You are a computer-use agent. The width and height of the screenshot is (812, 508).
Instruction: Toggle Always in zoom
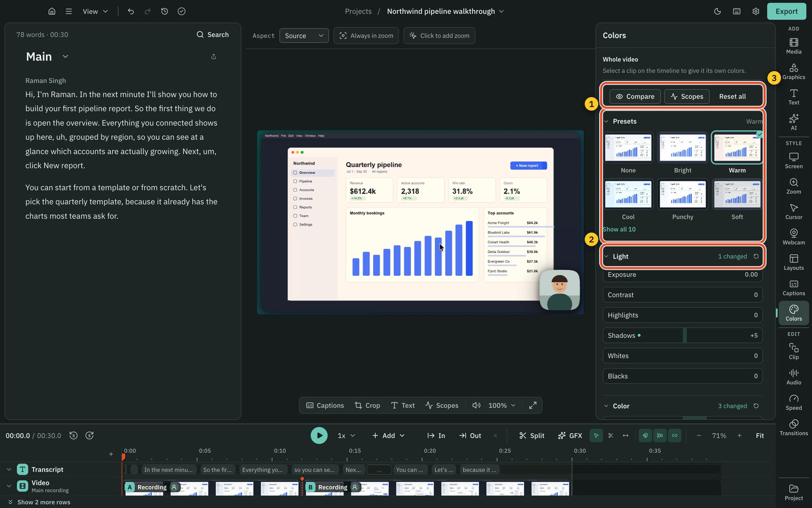tap(366, 36)
